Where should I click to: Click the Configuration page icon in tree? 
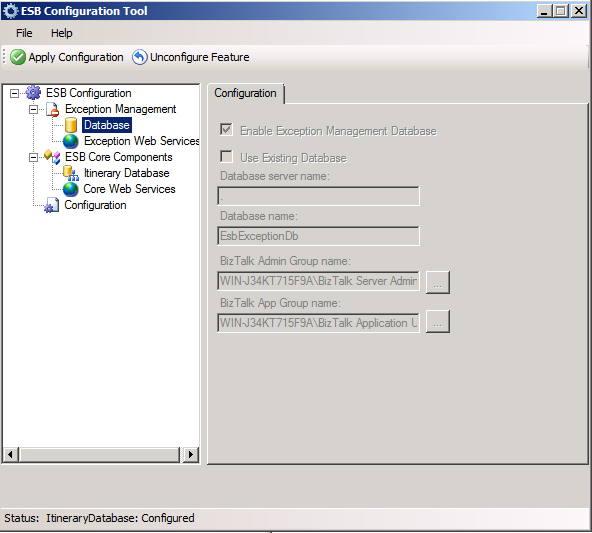tap(52, 205)
